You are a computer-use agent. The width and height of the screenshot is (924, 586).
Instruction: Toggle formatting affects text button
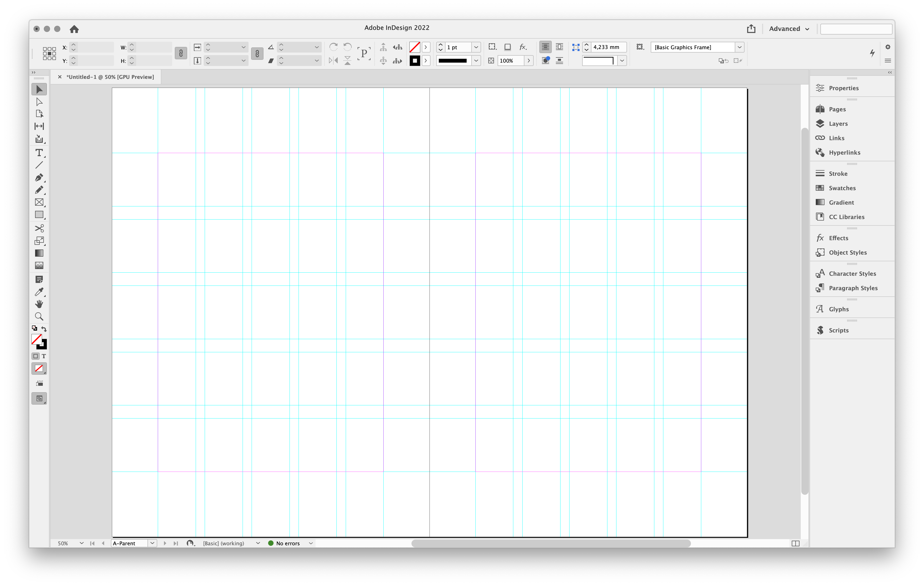(44, 356)
